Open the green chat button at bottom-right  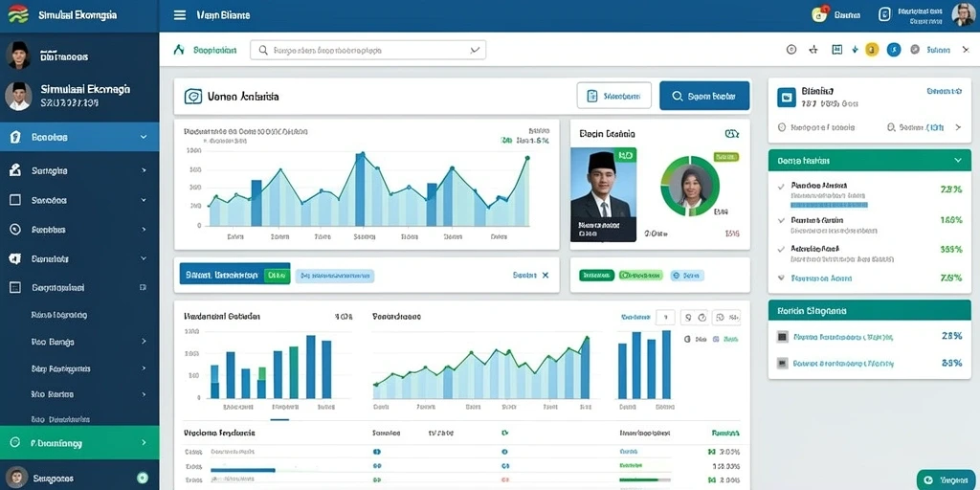pos(946,480)
